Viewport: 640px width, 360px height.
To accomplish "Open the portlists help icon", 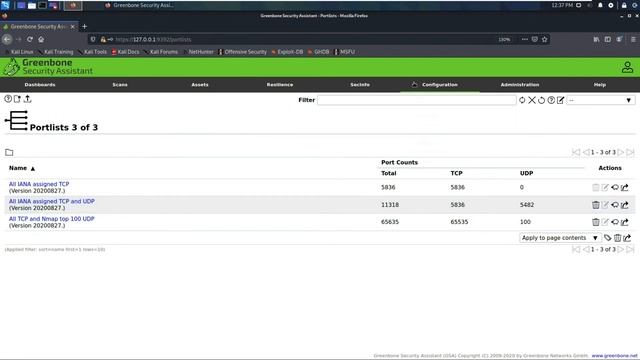I will [8, 99].
